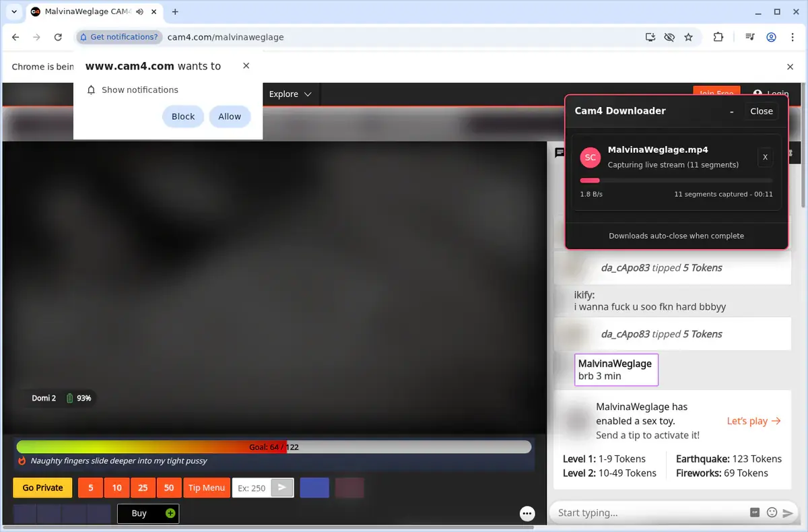Block notifications from cam4.com
The height and width of the screenshot is (532, 808).
tap(183, 117)
